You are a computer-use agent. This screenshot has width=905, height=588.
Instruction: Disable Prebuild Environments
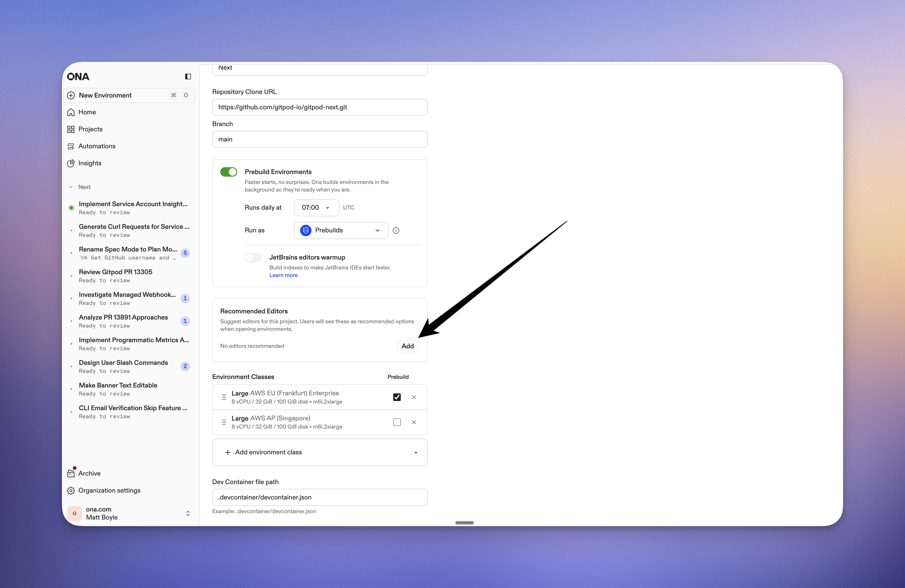(x=228, y=172)
